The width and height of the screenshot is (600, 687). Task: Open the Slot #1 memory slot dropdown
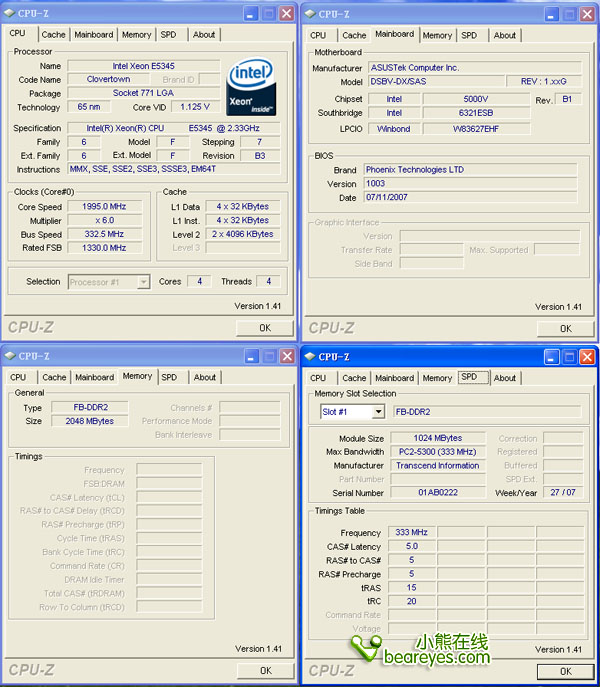click(378, 412)
